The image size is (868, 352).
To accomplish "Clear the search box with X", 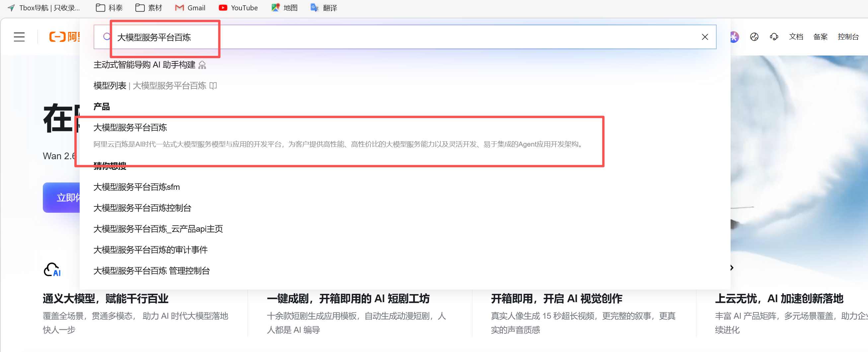I will tap(705, 37).
